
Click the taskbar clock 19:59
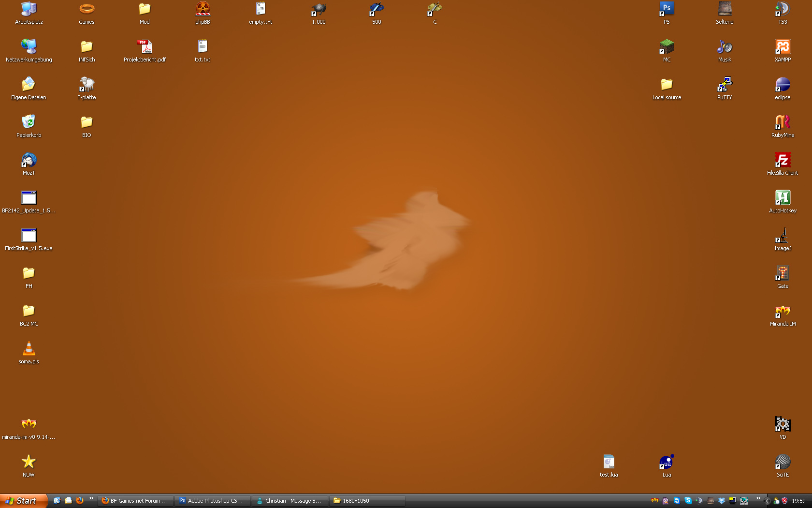[798, 501]
